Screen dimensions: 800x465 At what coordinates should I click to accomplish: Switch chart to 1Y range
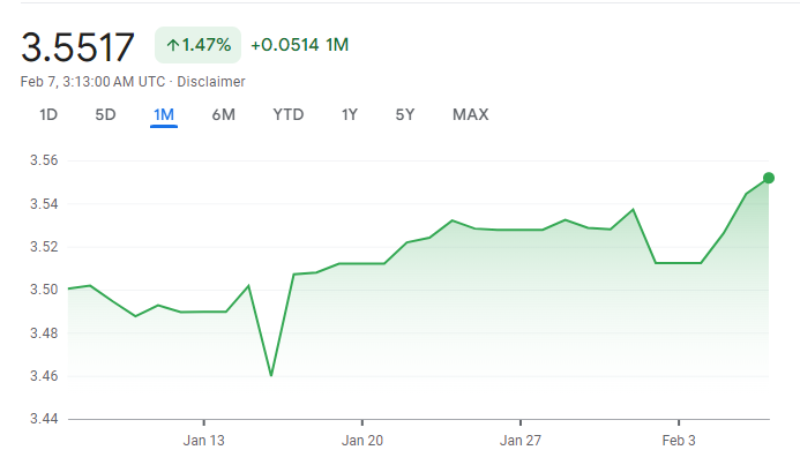point(349,115)
